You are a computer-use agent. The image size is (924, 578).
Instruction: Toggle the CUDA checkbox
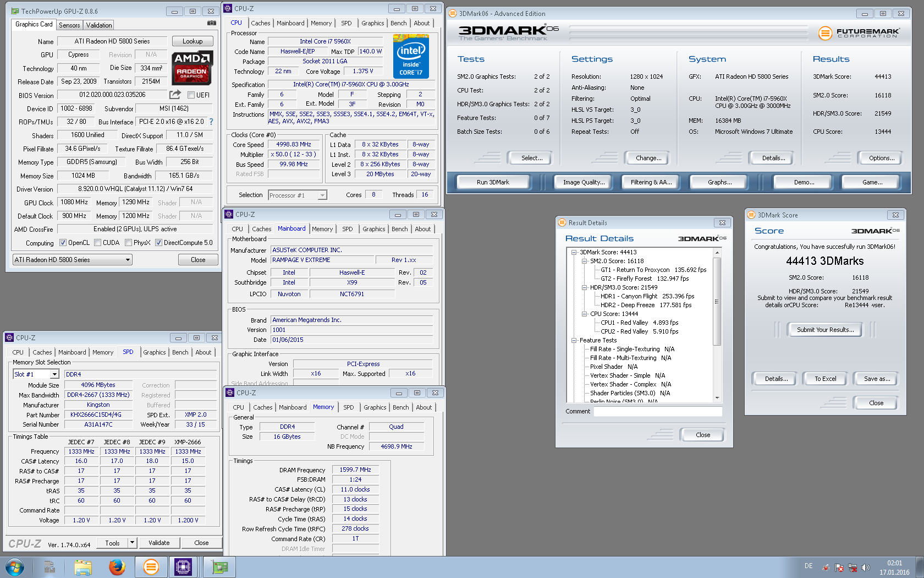click(97, 243)
